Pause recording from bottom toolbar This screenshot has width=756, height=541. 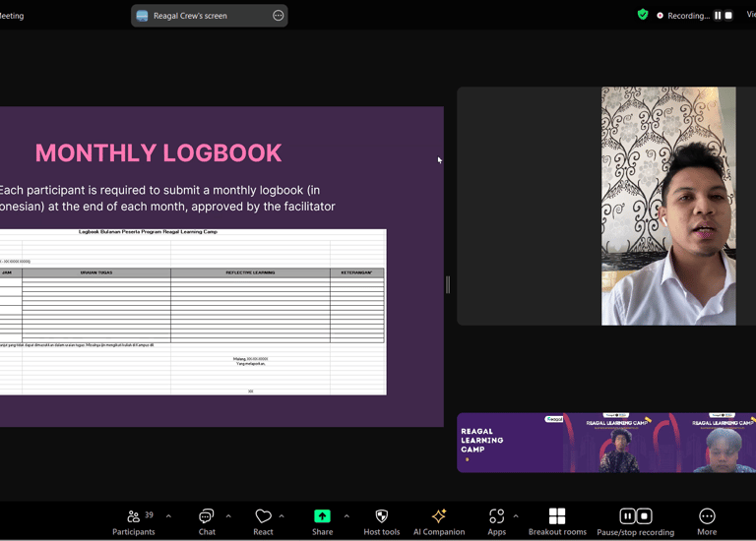[x=627, y=516]
